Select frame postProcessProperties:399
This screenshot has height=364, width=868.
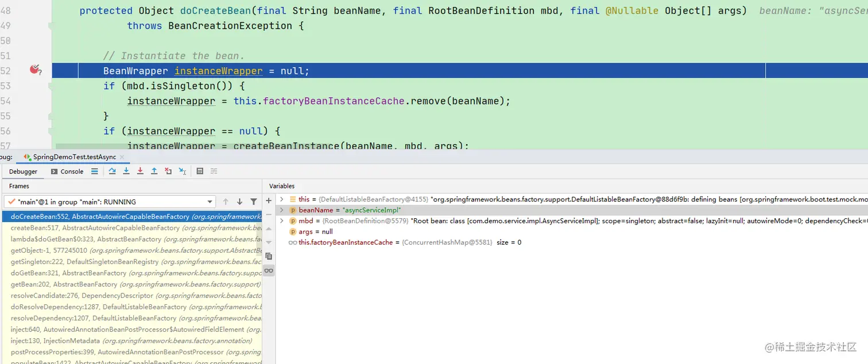coord(131,351)
